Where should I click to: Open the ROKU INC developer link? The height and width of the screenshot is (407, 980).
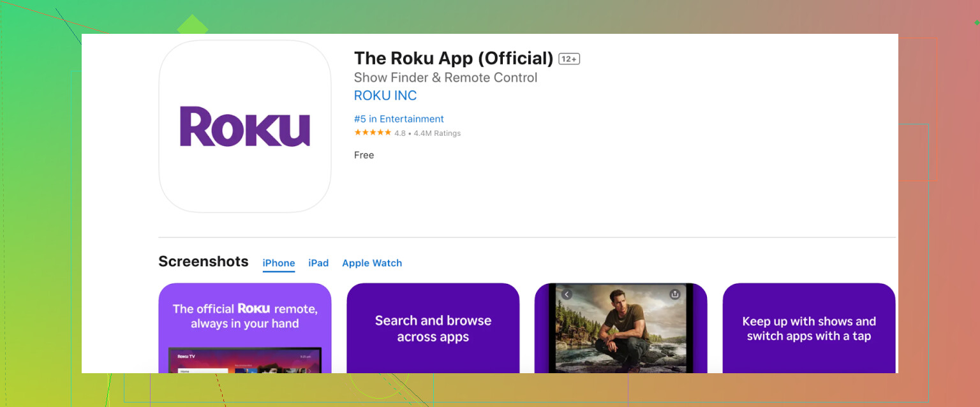pos(385,96)
